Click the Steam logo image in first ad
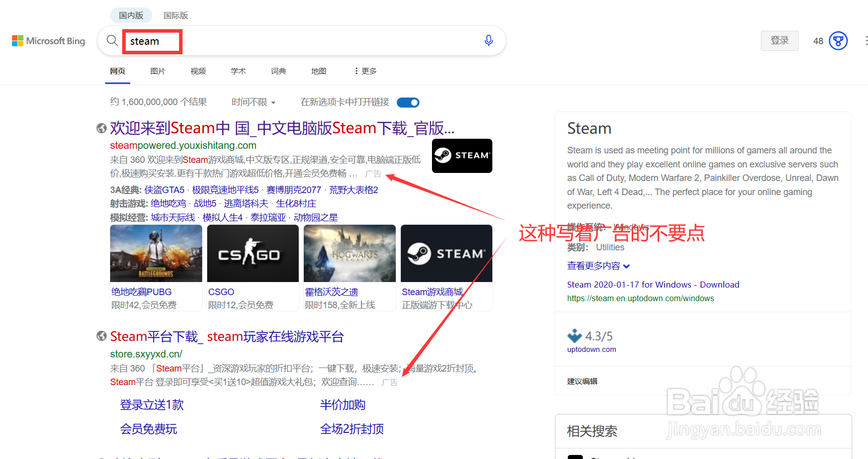The image size is (868, 459). tap(462, 156)
